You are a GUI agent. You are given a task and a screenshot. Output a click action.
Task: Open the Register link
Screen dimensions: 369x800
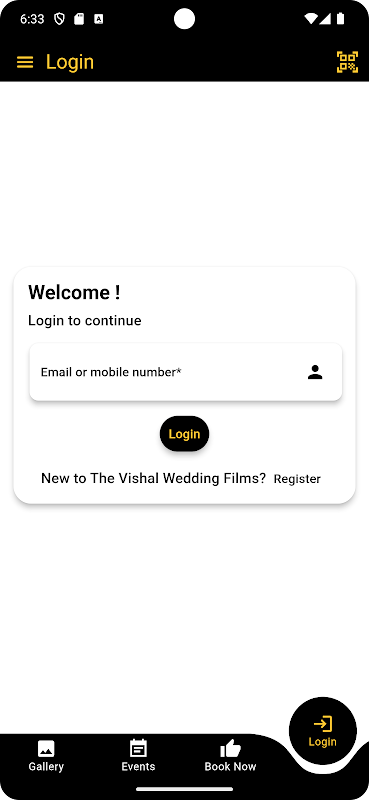tap(297, 479)
